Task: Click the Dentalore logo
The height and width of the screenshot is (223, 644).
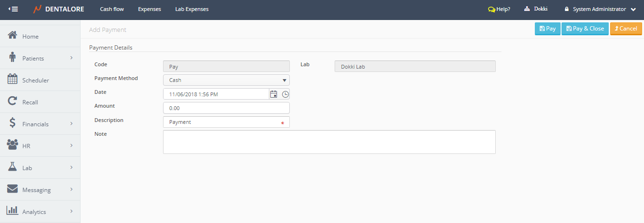Action: click(x=59, y=9)
